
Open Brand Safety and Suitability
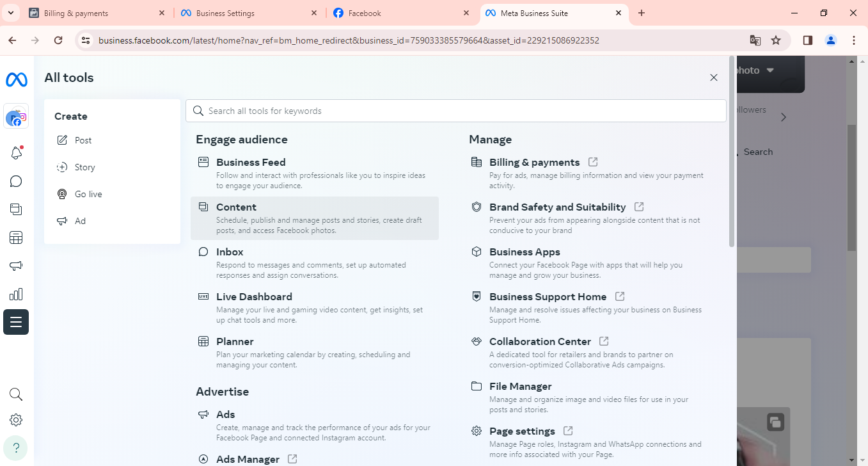(588, 218)
